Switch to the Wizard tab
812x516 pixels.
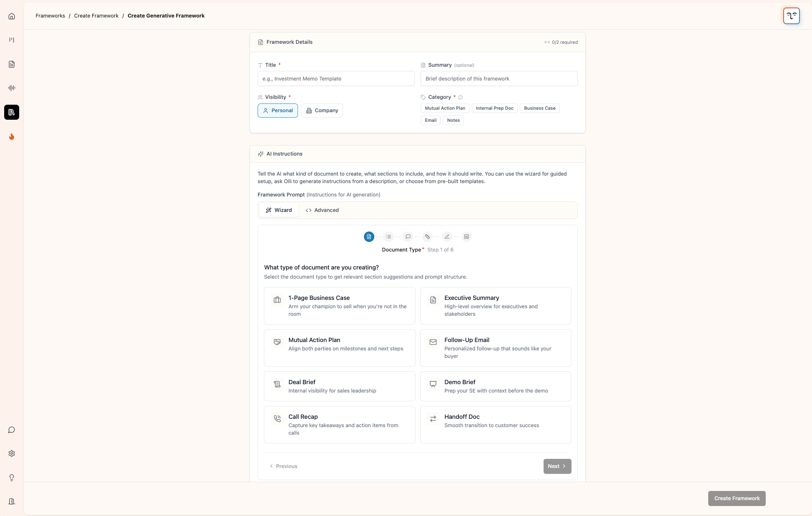[278, 210]
